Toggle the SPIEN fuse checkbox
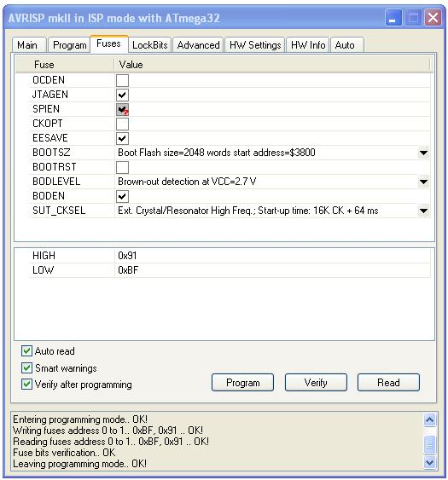448x480 pixels. 122,109
